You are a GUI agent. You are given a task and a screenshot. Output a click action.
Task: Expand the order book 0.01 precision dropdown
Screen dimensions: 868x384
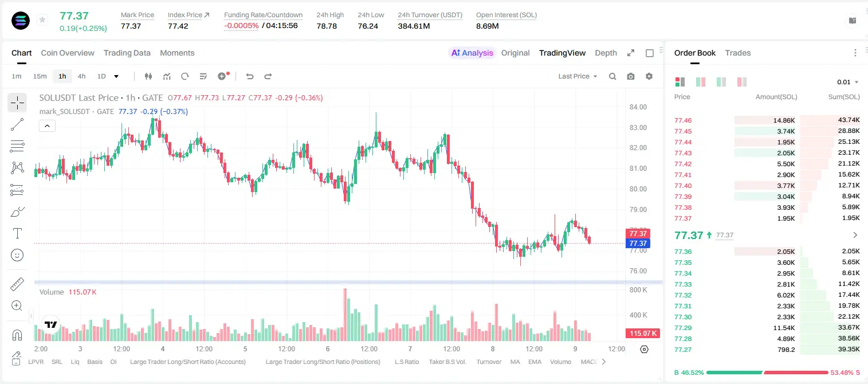[848, 82]
